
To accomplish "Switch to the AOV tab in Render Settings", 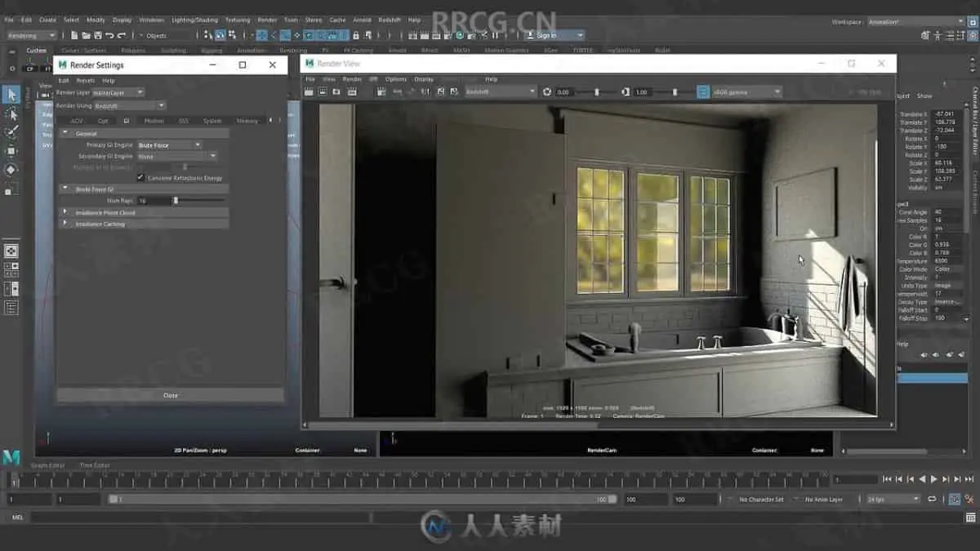I will coord(76,121).
